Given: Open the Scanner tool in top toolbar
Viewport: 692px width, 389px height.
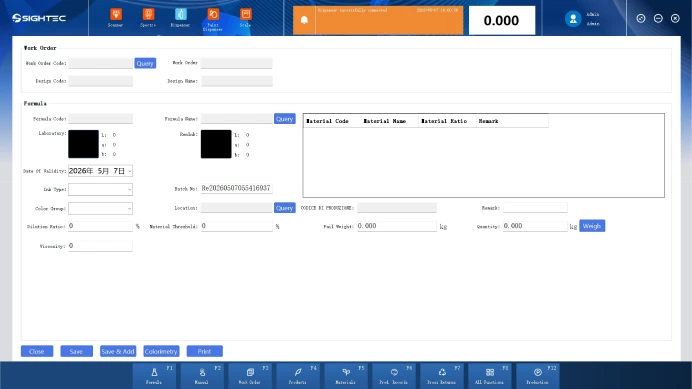Looking at the screenshot, I should [116, 18].
